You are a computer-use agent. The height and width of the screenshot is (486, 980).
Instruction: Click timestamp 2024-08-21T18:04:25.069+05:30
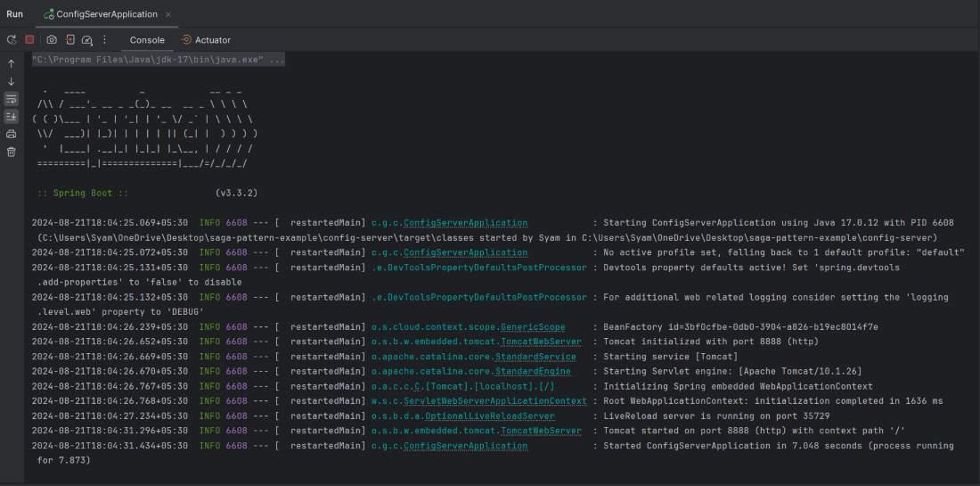click(110, 223)
